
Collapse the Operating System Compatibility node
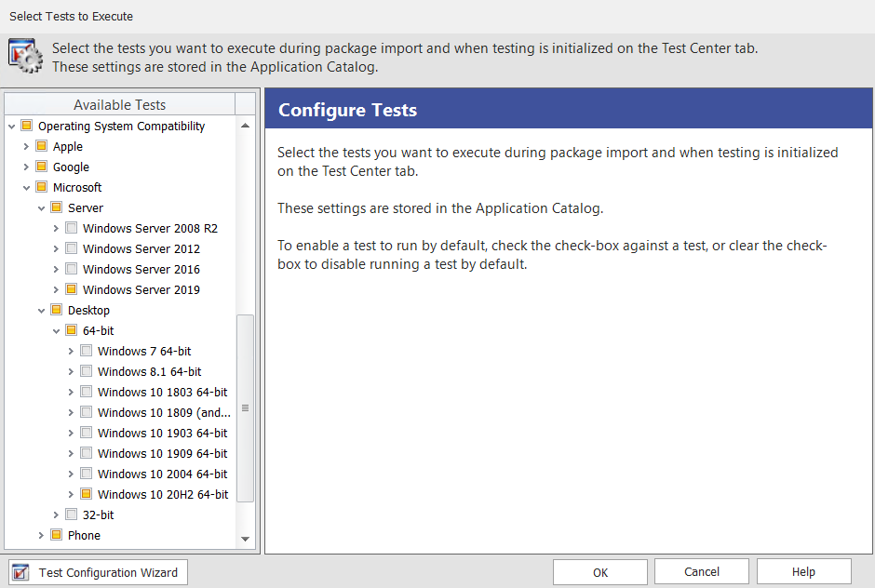point(11,126)
